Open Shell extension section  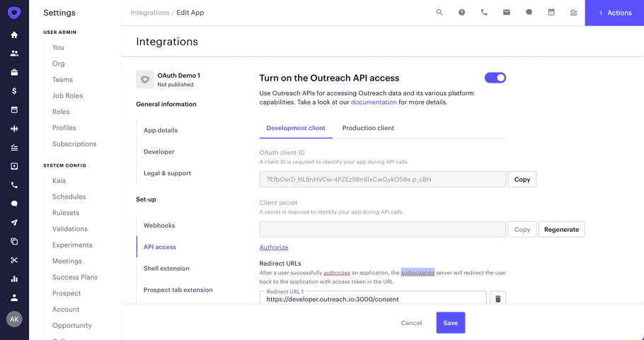coord(166,268)
